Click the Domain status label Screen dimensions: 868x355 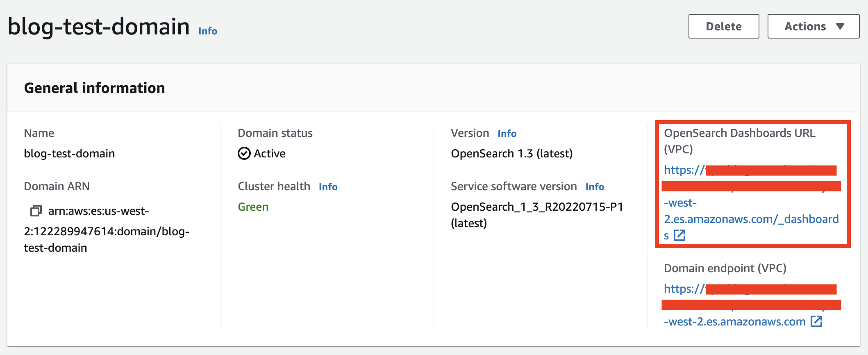click(275, 133)
